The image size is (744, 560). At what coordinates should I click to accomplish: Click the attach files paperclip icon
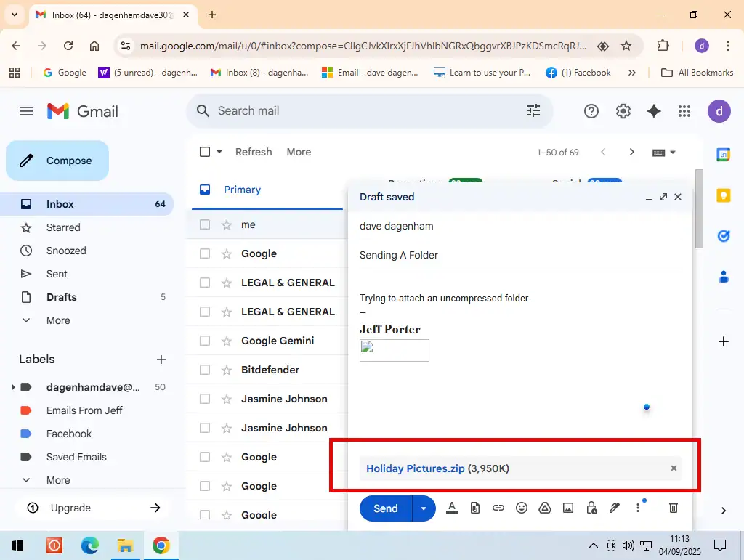(x=474, y=508)
